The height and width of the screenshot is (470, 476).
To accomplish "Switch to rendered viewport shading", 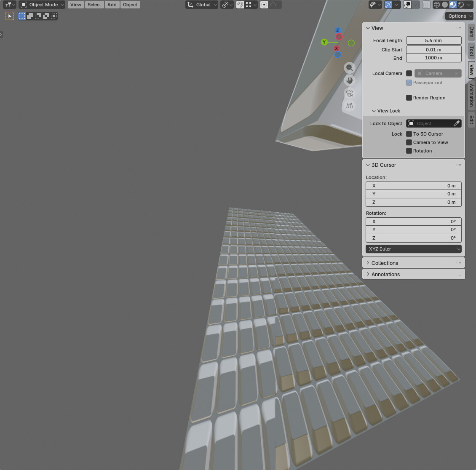I will pos(461,5).
